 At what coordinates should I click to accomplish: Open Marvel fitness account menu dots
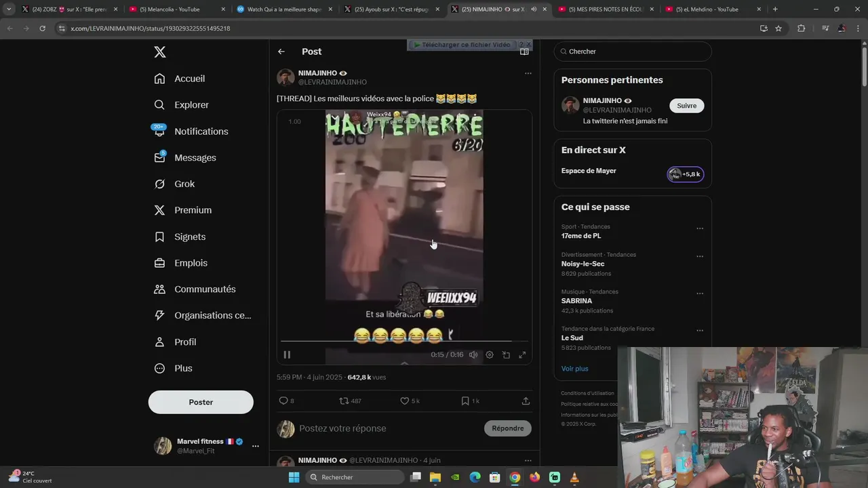click(x=256, y=446)
